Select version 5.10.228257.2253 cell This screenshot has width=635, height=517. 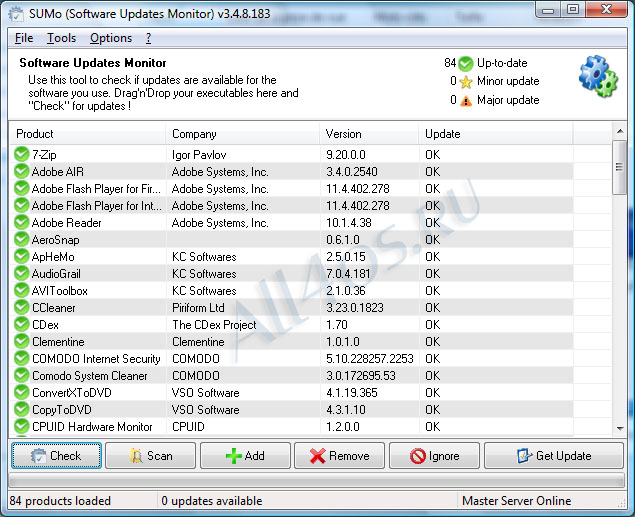click(x=369, y=358)
